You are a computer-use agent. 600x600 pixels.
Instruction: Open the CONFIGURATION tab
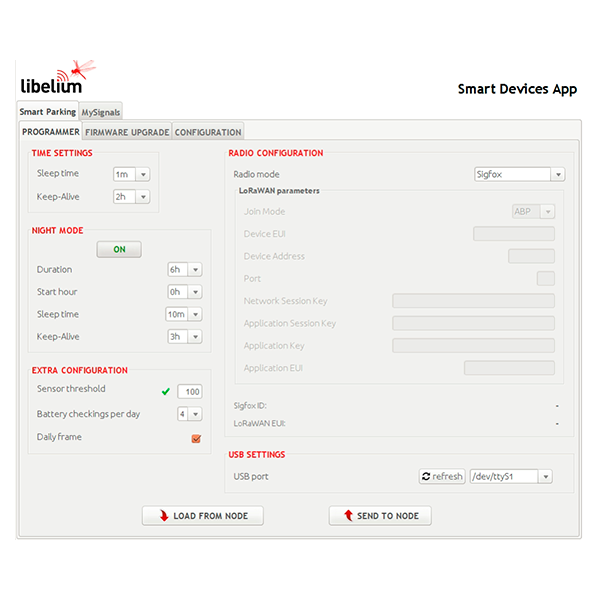point(208,132)
